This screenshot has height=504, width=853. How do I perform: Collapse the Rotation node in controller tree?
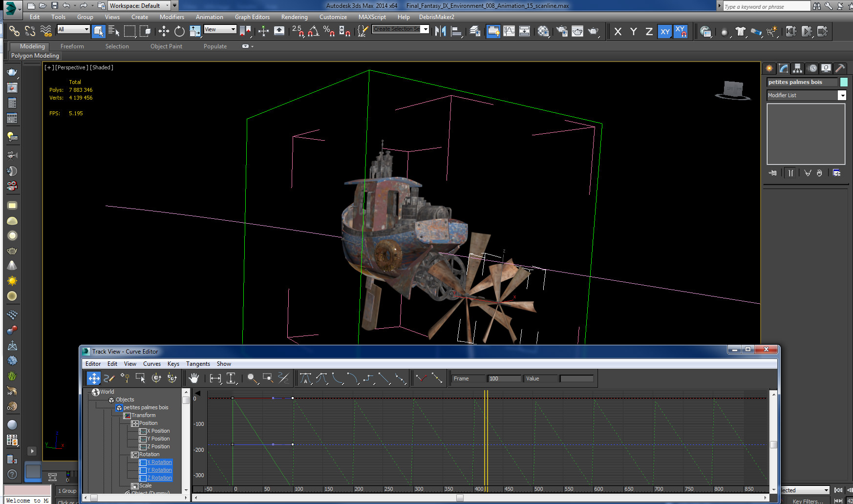pos(134,455)
